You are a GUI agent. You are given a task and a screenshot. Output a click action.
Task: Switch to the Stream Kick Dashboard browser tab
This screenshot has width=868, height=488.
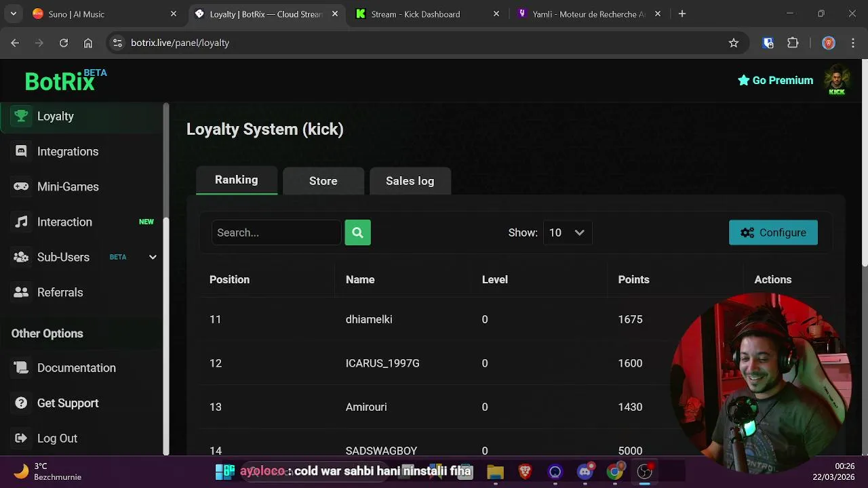coord(427,14)
